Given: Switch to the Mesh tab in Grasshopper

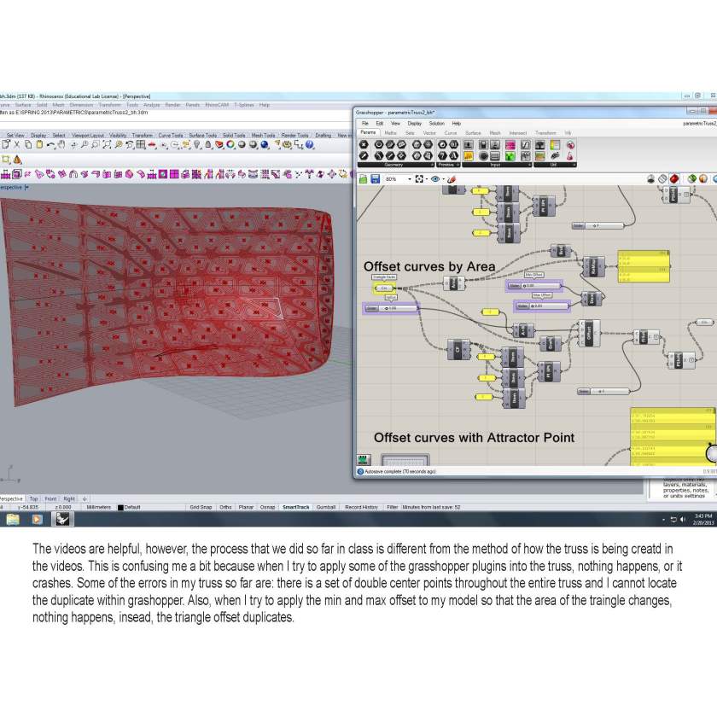Looking at the screenshot, I should click(495, 132).
